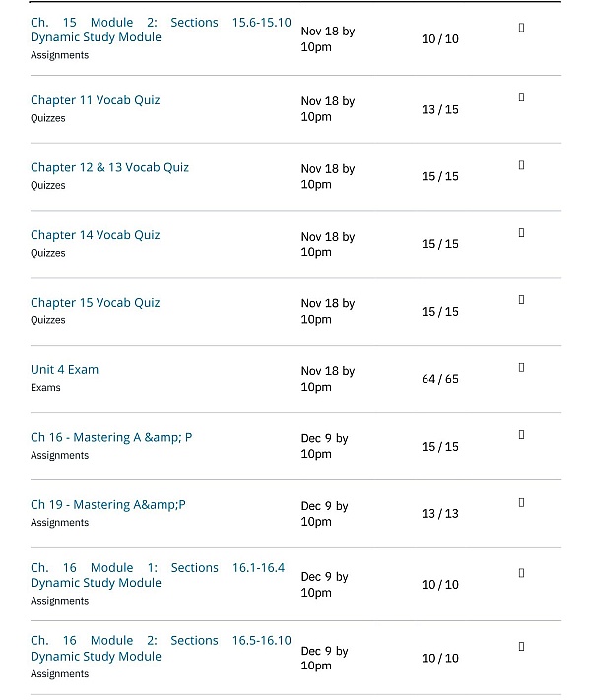
Task: Click the icon in Ch 19 Mastering A&P row
Action: 521,502
